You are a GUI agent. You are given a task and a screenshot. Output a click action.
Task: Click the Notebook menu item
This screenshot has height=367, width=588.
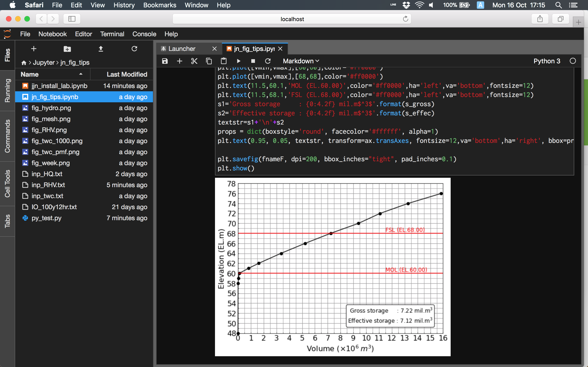pyautogui.click(x=52, y=34)
